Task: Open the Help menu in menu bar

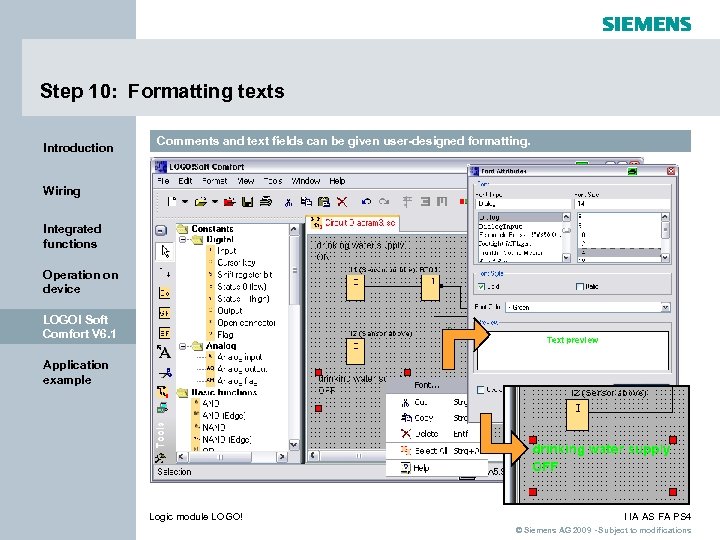Action: coord(337,181)
